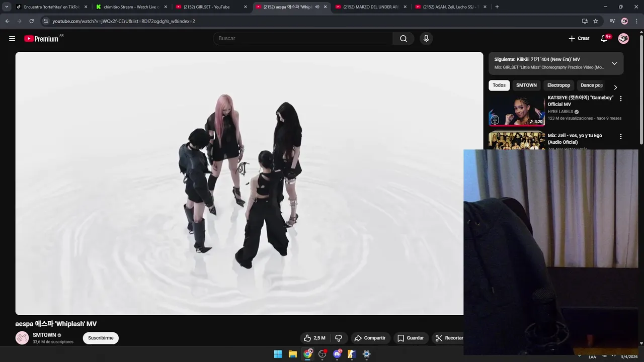This screenshot has height=362, width=644.
Task: Select the Electropop filter chip
Action: tap(558, 85)
